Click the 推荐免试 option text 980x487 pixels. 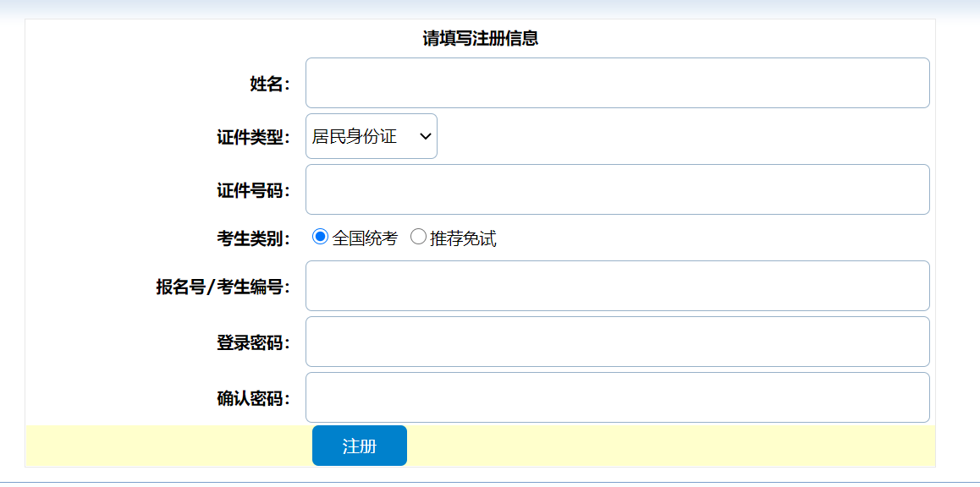click(463, 238)
